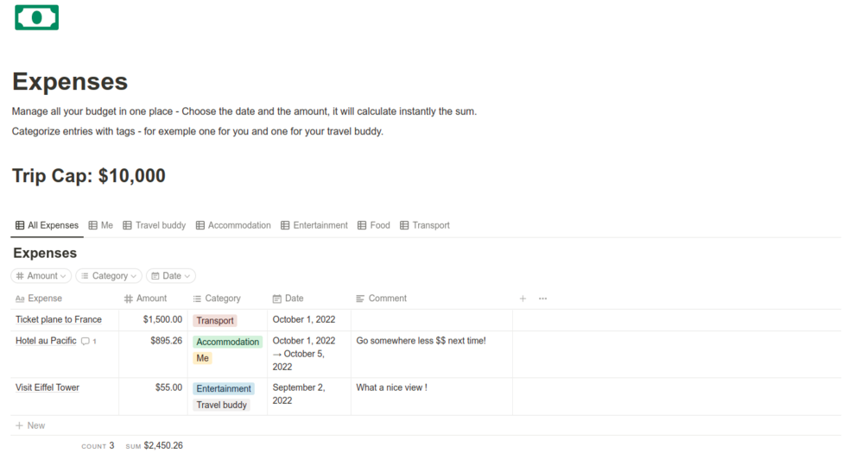This screenshot has width=868, height=453.
Task: Click the red Transport category tag
Action: (x=215, y=321)
